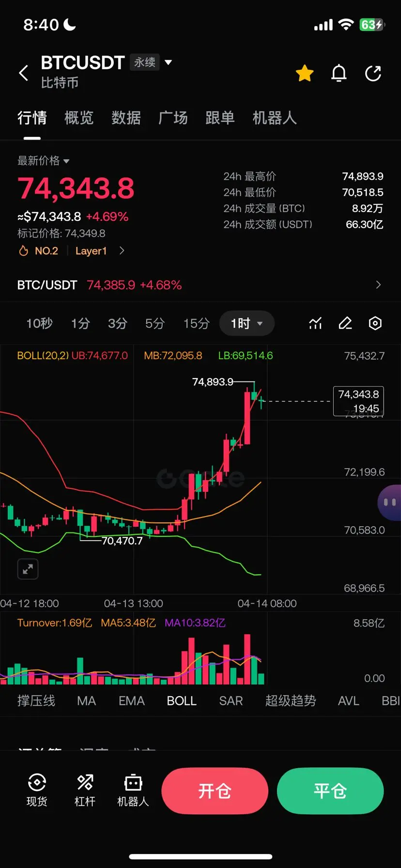This screenshot has height=868, width=401.
Task: Tap the UB:74,677.0 upper band value
Action: (100, 355)
